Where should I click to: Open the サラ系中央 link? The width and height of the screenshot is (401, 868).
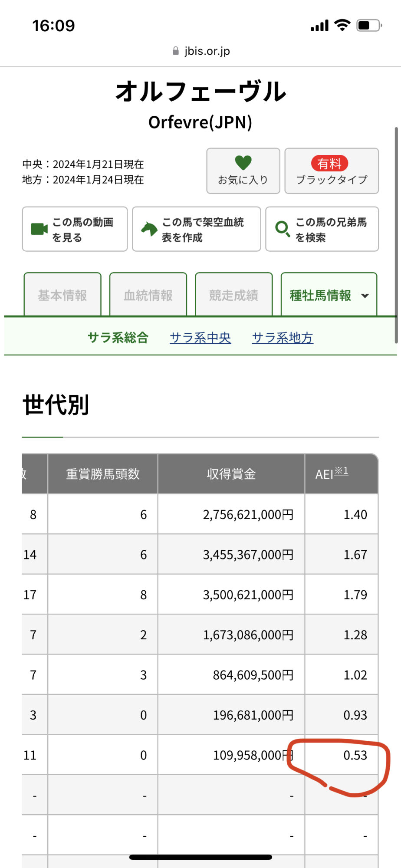click(x=200, y=338)
